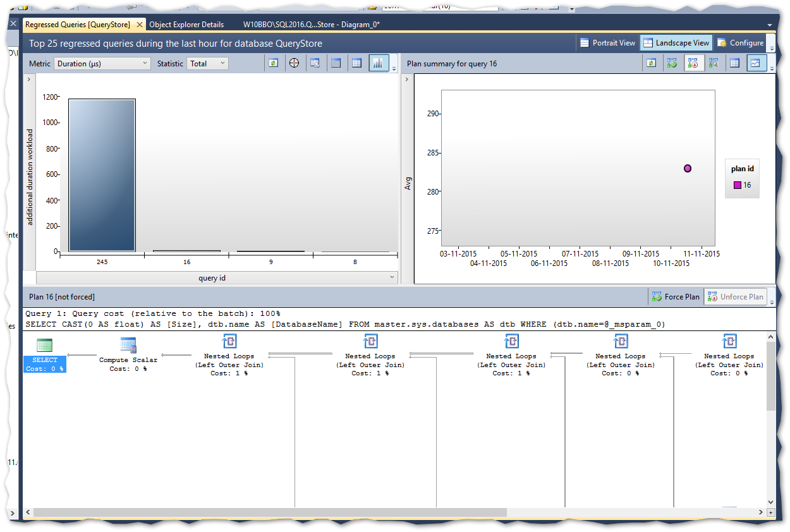Click the scroll right arrow in plan pane
Screen dimensions: 790x532
pyautogui.click(x=761, y=512)
